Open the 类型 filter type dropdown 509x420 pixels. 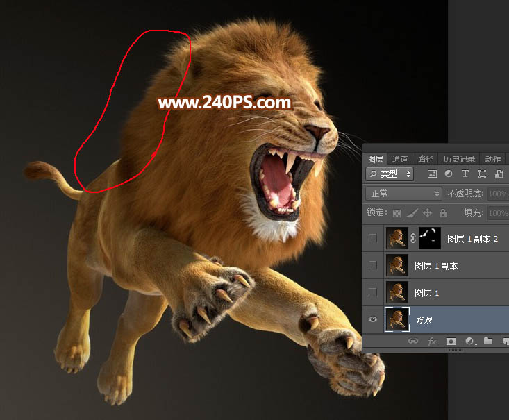(390, 174)
